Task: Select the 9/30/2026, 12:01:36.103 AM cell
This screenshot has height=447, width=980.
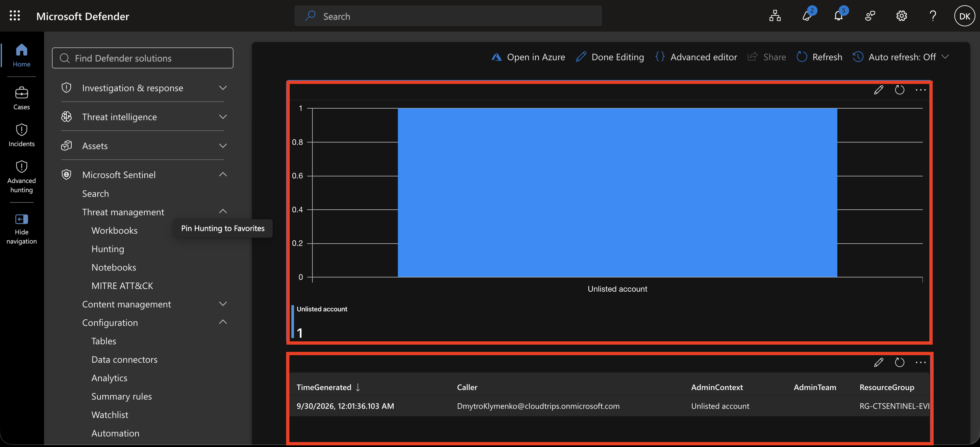Action: [x=345, y=406]
